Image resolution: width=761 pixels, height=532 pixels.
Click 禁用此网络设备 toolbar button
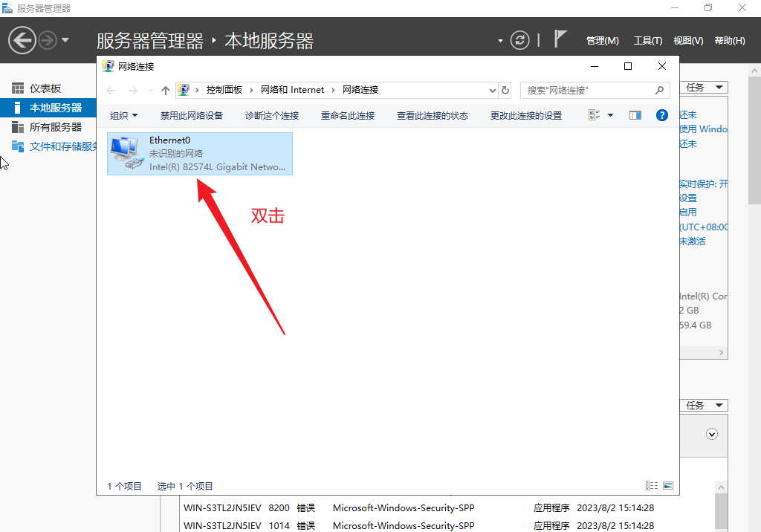pyautogui.click(x=191, y=115)
